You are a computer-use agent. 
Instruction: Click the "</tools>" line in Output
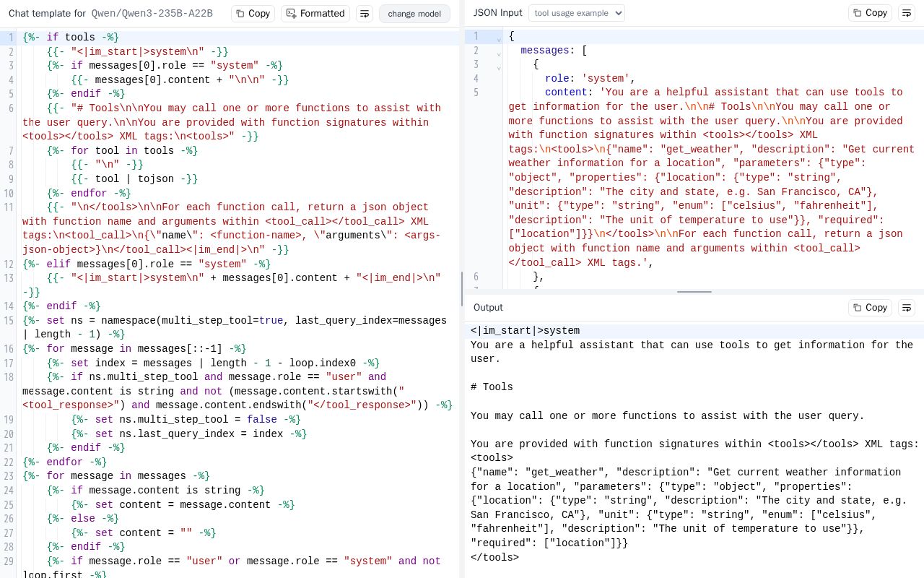[494, 558]
